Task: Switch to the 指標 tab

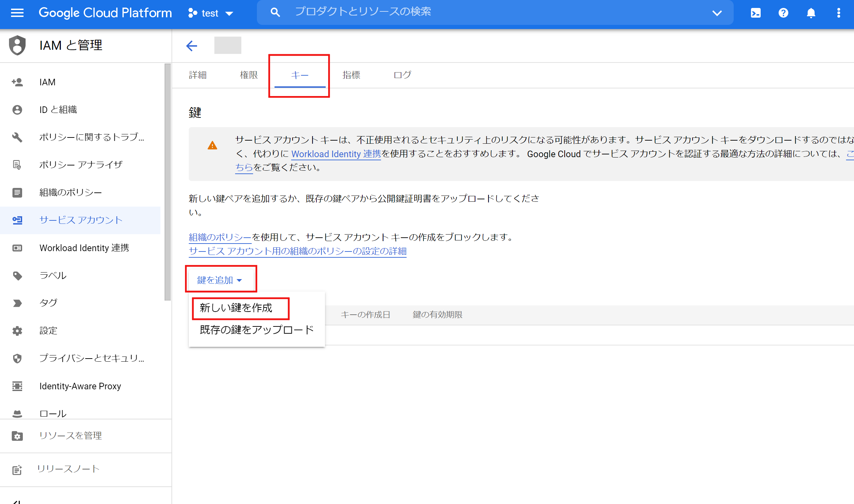Action: [x=351, y=75]
